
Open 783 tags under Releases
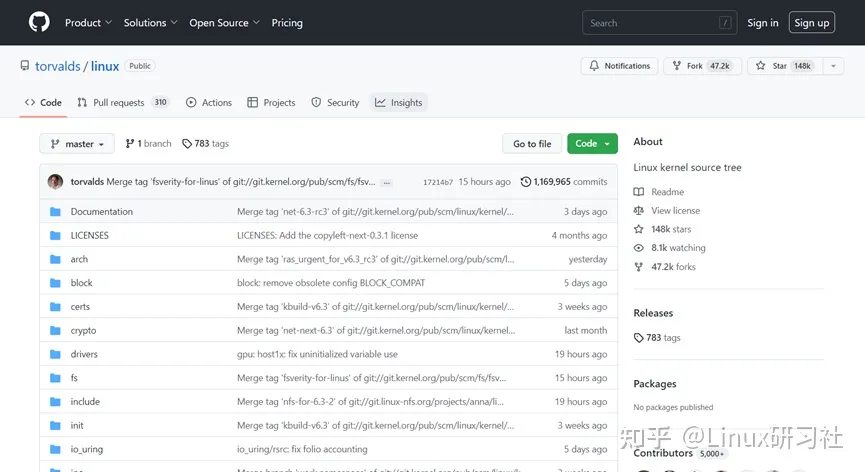pos(657,337)
